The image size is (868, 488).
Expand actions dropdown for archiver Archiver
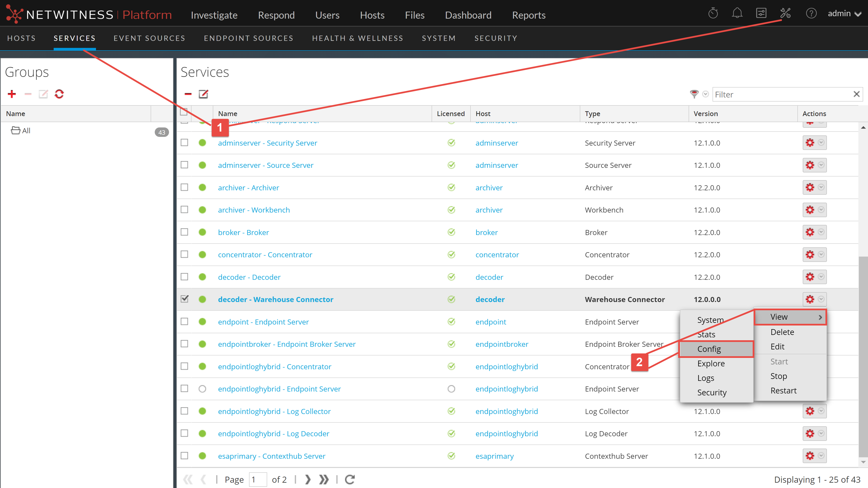(x=821, y=187)
